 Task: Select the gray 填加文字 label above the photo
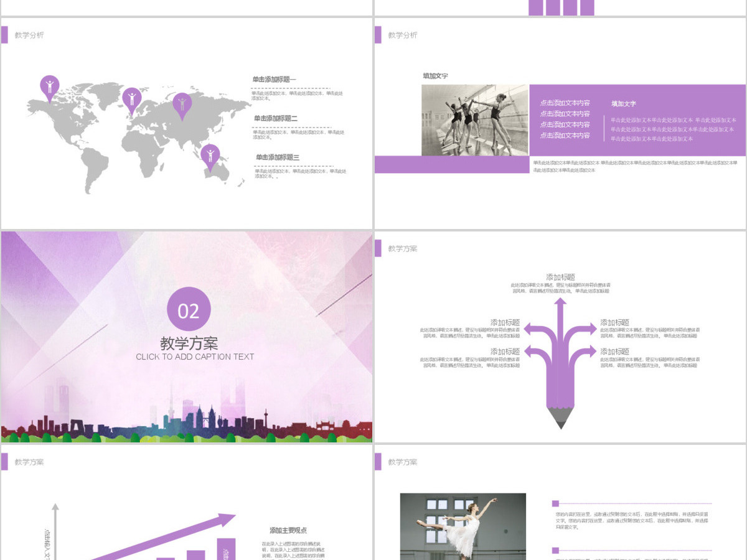435,76
